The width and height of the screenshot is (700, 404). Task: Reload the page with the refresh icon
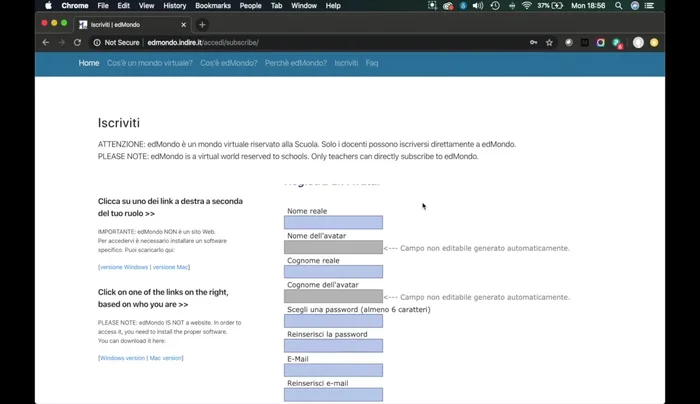tap(77, 42)
